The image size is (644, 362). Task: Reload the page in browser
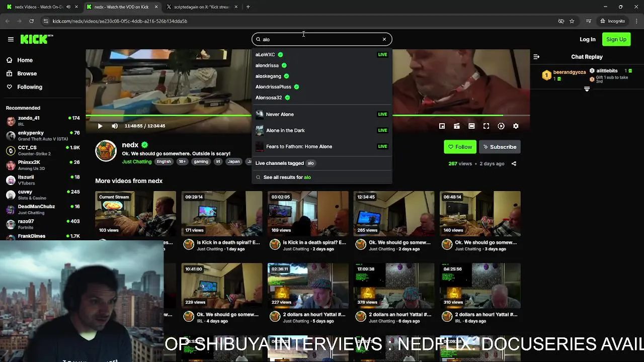[x=31, y=21]
